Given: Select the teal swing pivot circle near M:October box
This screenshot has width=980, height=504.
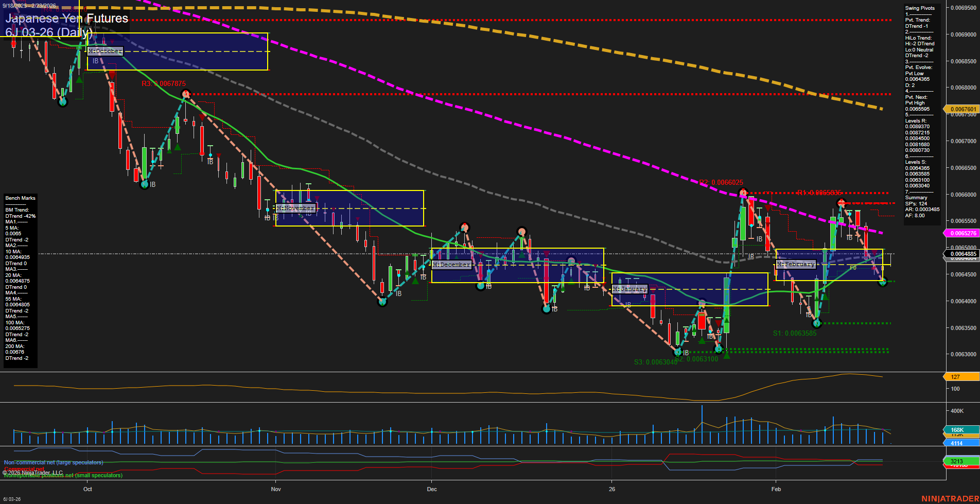Looking at the screenshot, I should tap(63, 102).
